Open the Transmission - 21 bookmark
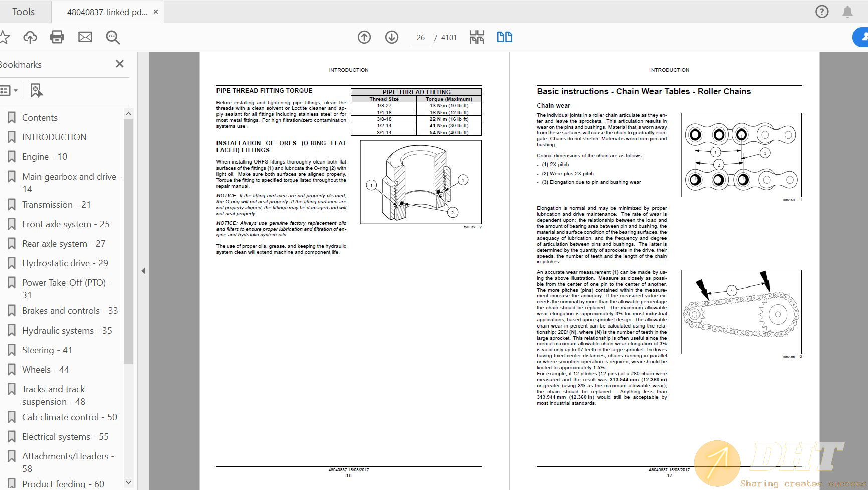868x490 pixels. point(56,205)
